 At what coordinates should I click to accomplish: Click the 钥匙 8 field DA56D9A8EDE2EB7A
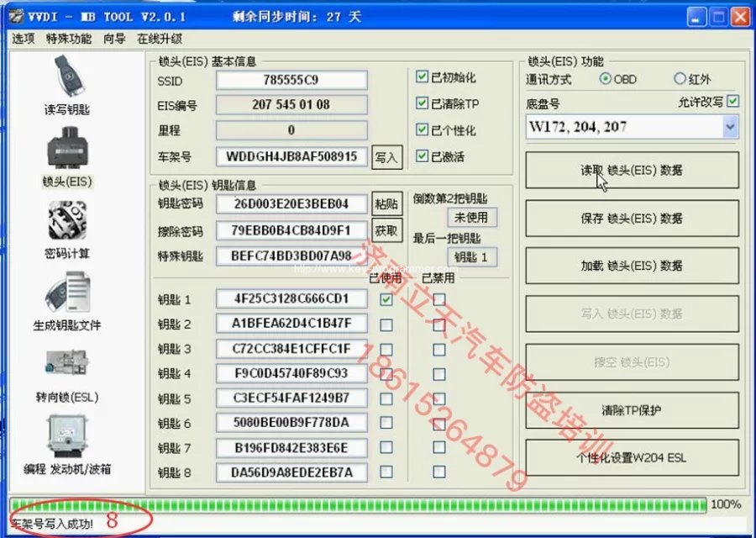pyautogui.click(x=291, y=472)
